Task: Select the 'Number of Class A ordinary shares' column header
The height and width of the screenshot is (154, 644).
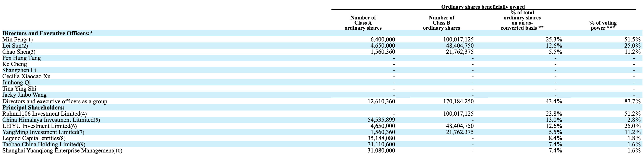Action: (363, 23)
